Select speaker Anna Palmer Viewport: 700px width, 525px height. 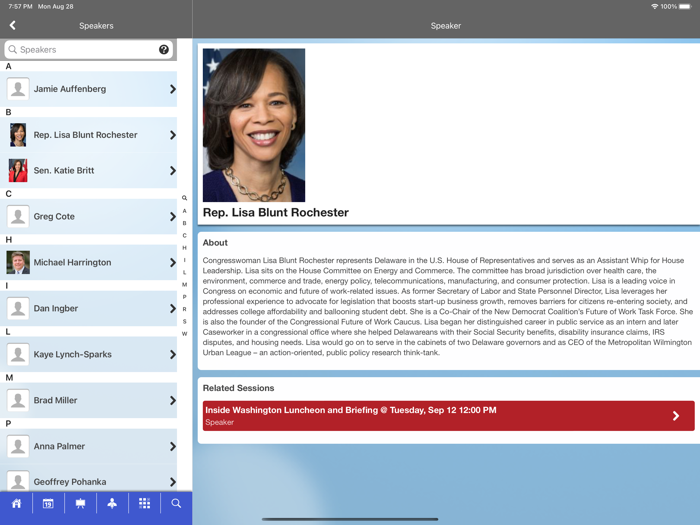(x=88, y=446)
